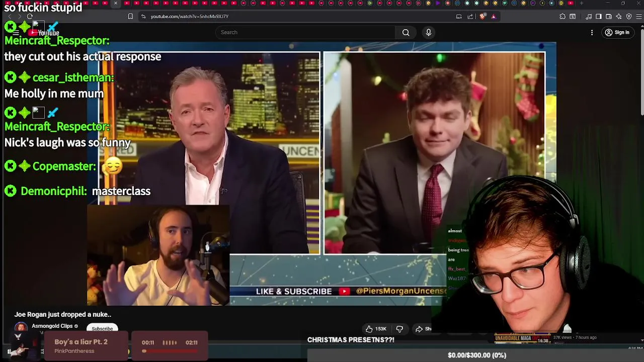Open the extensions puzzle icon
The width and height of the screenshot is (644, 362).
562,17
